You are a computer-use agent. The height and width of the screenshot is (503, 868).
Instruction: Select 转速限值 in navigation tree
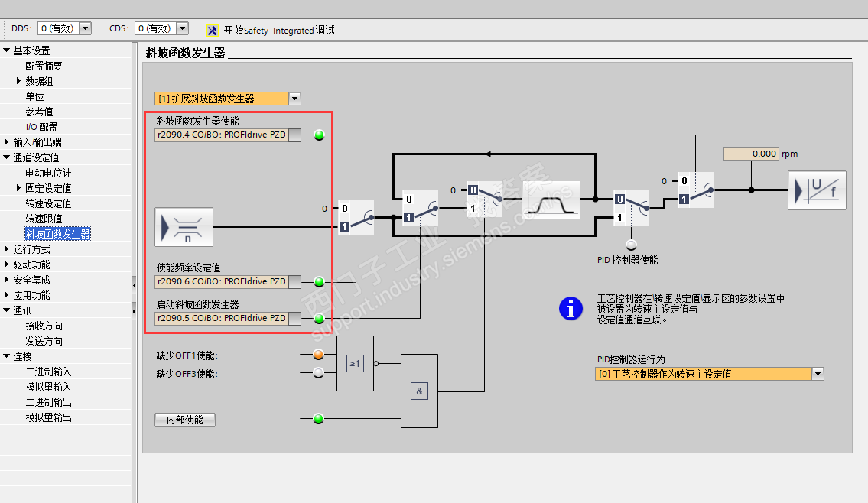(x=44, y=219)
